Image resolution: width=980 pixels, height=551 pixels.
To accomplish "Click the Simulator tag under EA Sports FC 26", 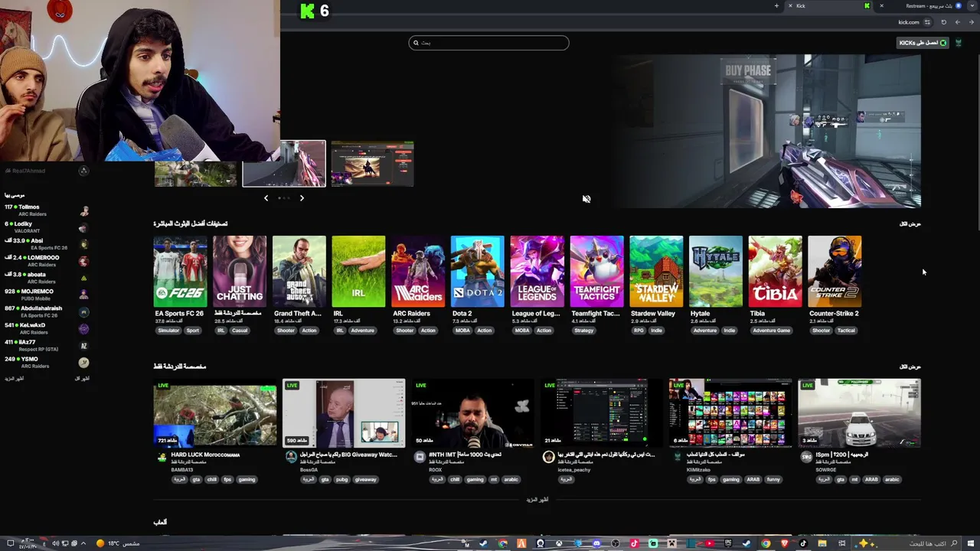I will (x=168, y=331).
